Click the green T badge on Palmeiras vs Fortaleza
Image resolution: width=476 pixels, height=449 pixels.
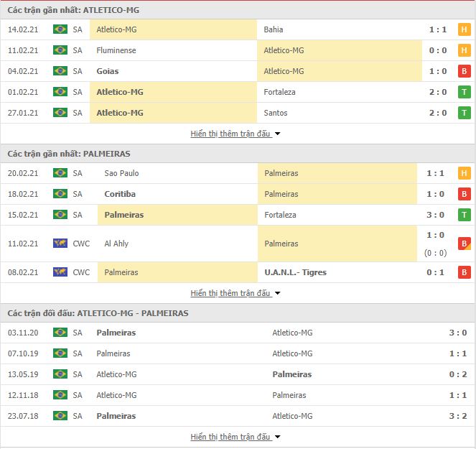[x=465, y=215]
